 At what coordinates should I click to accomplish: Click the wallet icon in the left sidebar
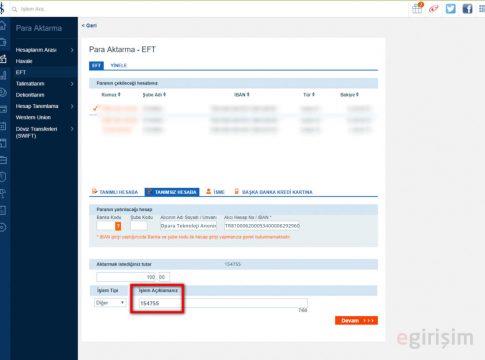[3, 42]
